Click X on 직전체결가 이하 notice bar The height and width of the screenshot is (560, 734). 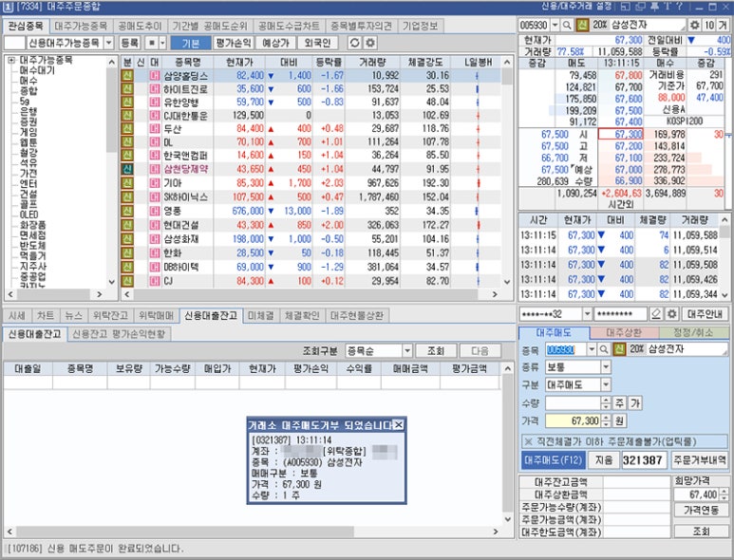tap(529, 441)
